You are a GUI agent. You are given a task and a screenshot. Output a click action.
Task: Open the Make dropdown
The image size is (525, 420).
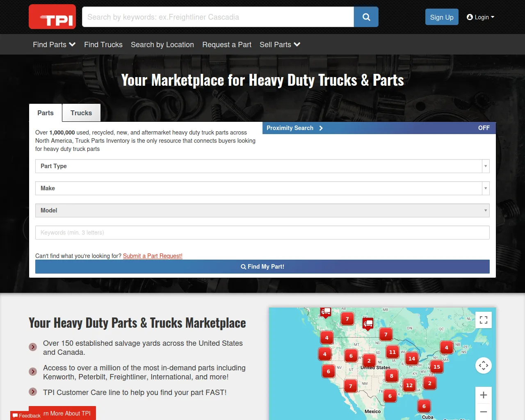262,188
